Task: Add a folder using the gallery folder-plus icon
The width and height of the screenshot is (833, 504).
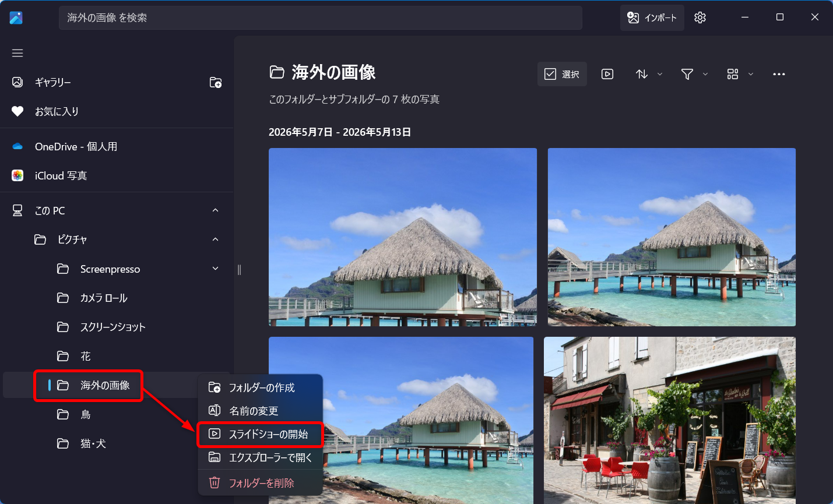Action: (216, 82)
